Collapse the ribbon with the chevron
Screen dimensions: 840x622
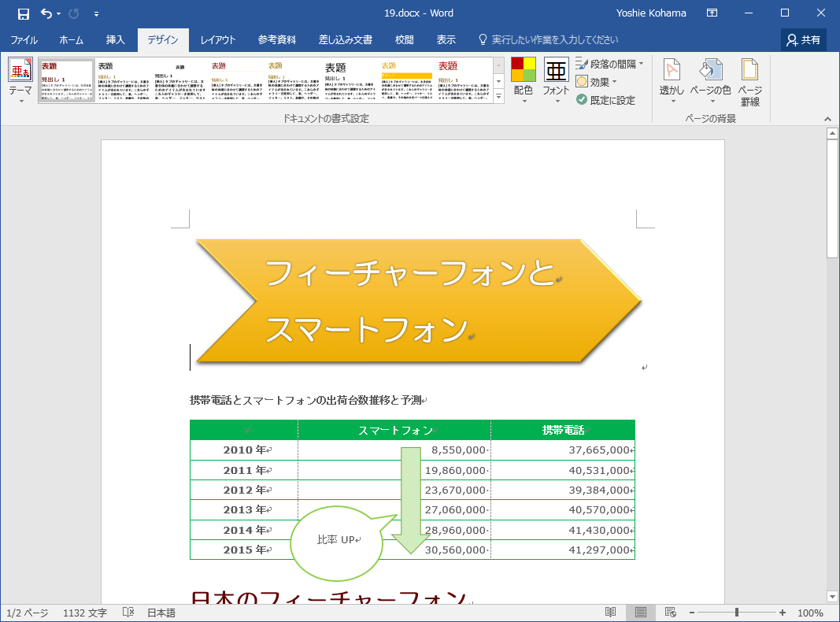click(827, 119)
